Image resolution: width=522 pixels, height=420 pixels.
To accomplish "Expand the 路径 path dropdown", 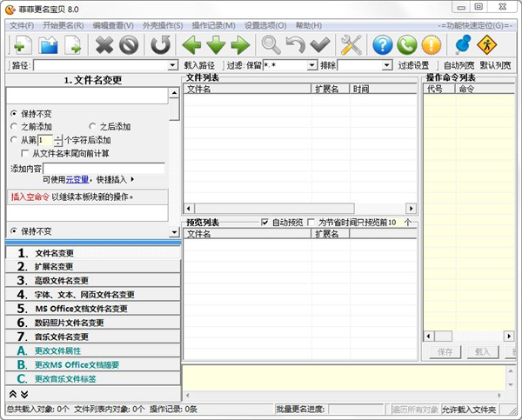I will [x=173, y=65].
